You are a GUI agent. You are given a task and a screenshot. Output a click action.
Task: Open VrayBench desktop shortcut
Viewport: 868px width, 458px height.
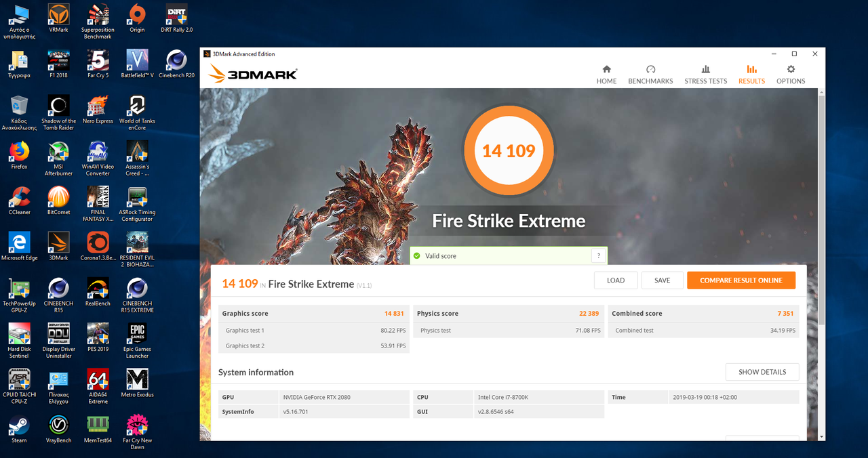coord(58,428)
